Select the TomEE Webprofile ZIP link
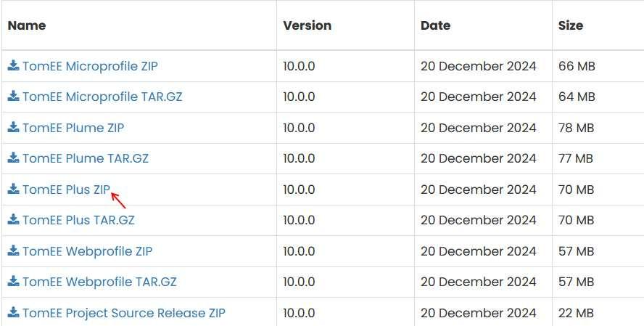 (x=88, y=250)
